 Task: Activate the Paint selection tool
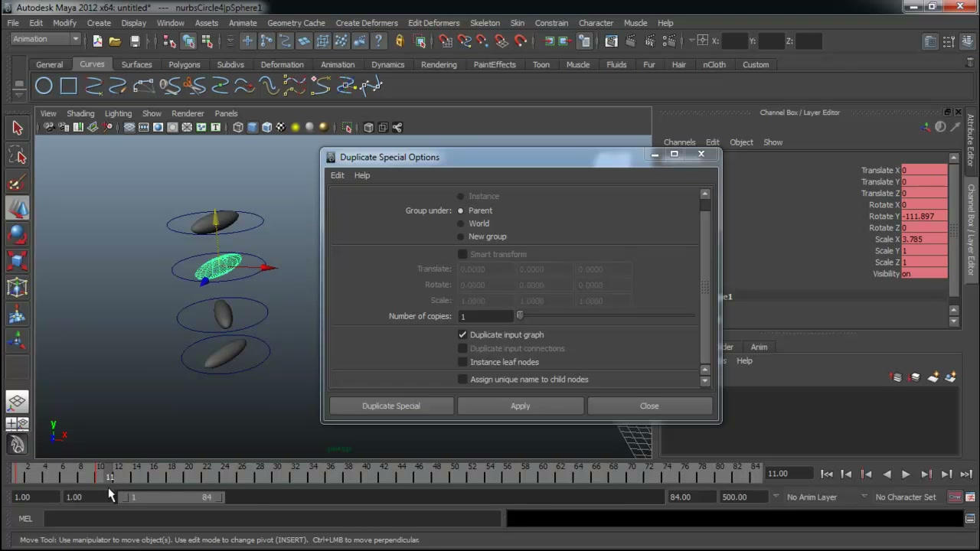18,183
